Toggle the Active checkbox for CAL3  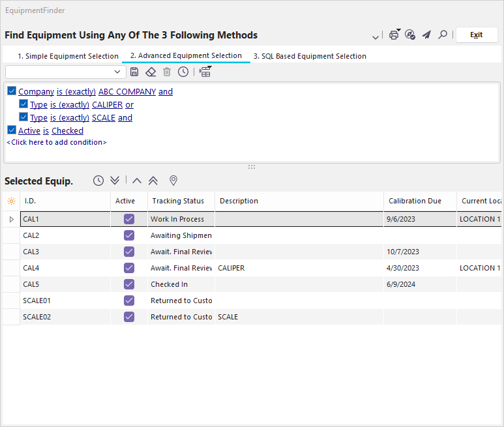[x=129, y=252]
